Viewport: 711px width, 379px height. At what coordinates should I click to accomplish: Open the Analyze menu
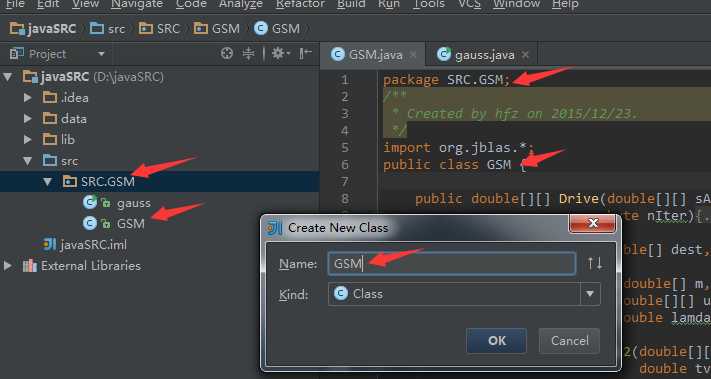(x=241, y=4)
